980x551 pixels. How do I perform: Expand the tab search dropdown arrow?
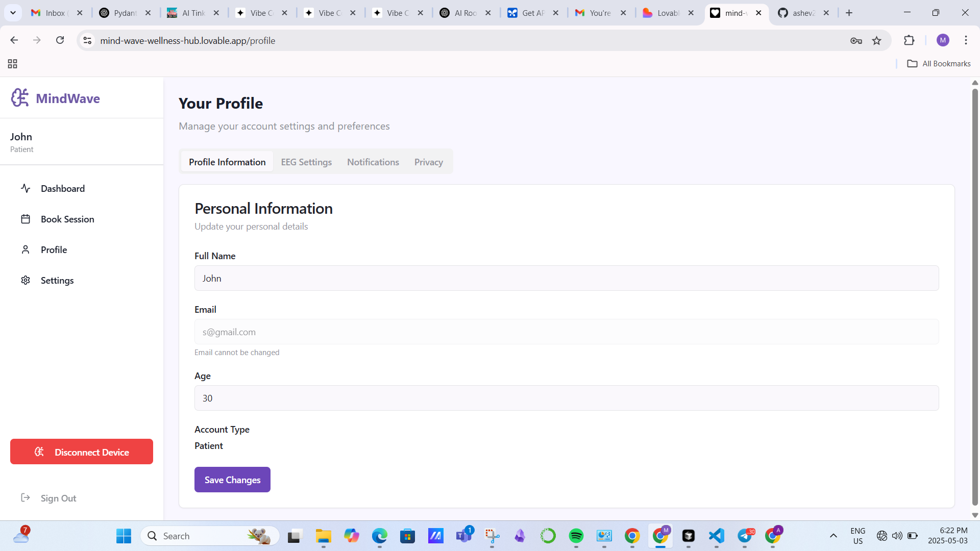tap(13, 13)
